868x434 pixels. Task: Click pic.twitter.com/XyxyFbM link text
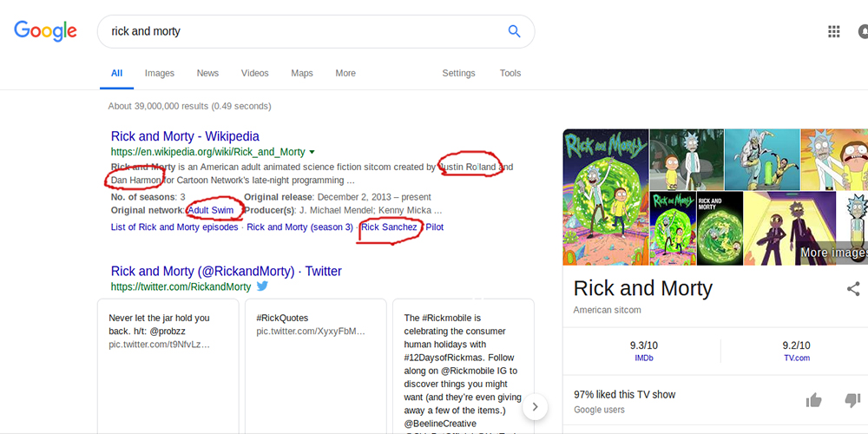tap(311, 332)
